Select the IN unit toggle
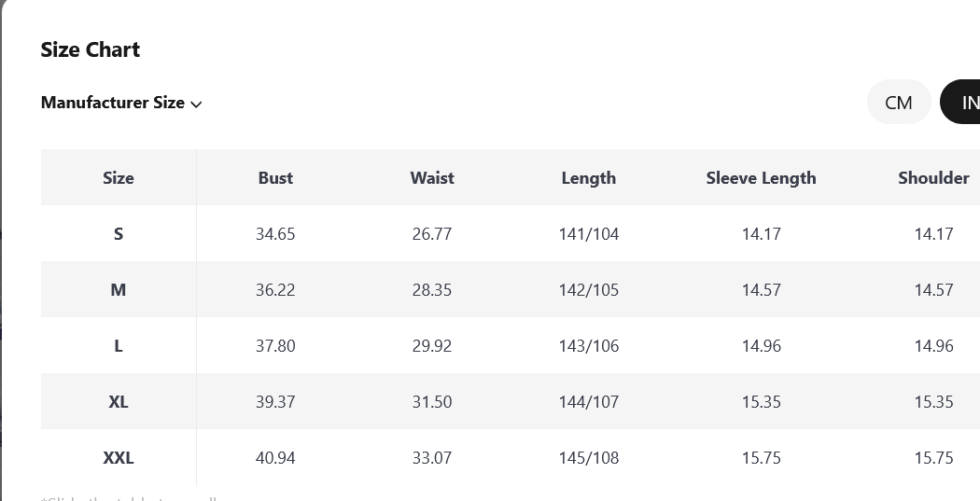Screen dimensions: 980x501 pyautogui.click(x=961, y=102)
